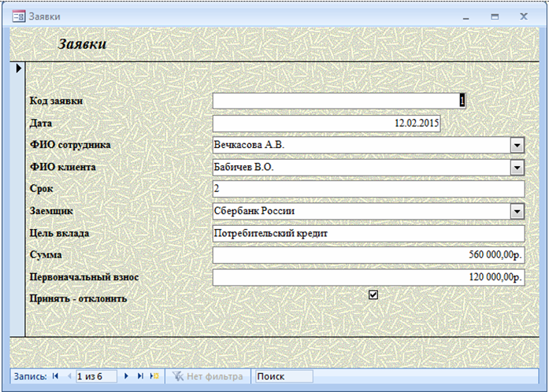The width and height of the screenshot is (549, 392).
Task: Select the Бабичев В.О. combo box text
Action: [x=243, y=167]
